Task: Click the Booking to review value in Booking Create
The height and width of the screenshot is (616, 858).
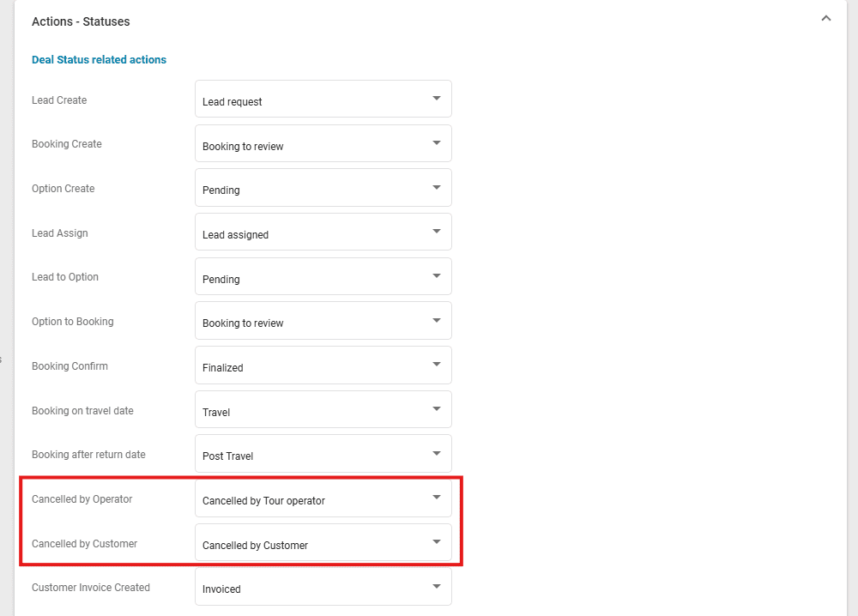Action: pyautogui.click(x=243, y=147)
